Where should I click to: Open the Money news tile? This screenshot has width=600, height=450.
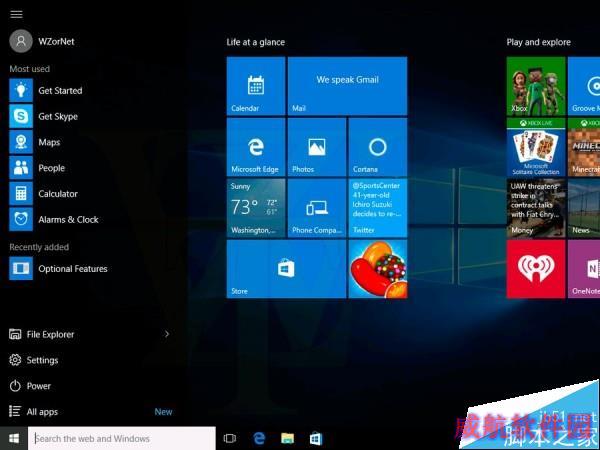point(536,208)
